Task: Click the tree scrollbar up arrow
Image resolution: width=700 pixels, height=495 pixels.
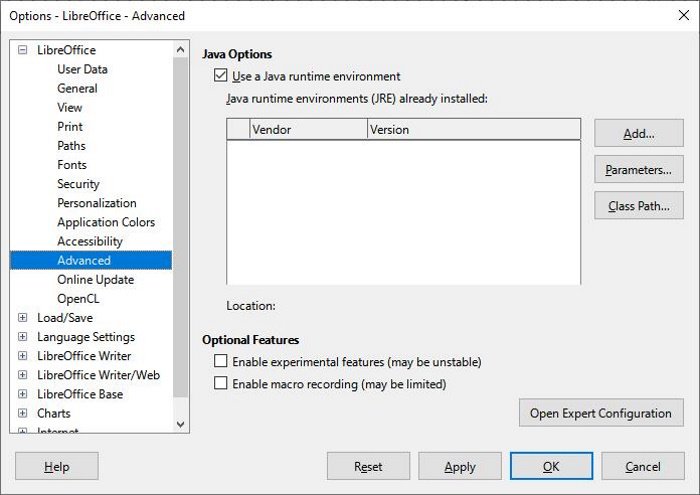Action: (x=180, y=50)
